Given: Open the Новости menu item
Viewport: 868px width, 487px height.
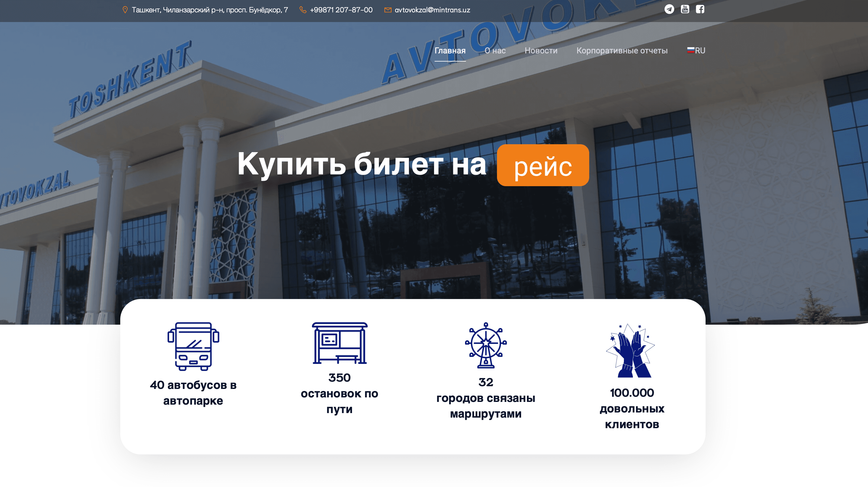Looking at the screenshot, I should [x=541, y=51].
